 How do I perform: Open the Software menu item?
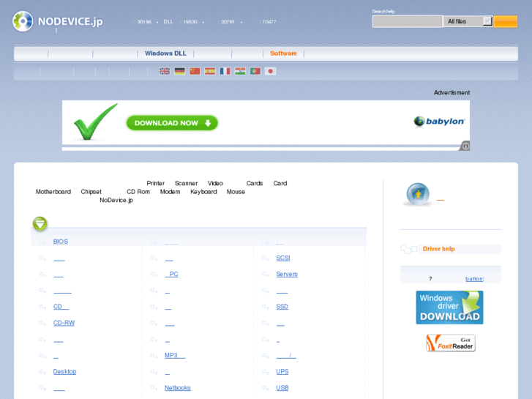[x=283, y=53]
